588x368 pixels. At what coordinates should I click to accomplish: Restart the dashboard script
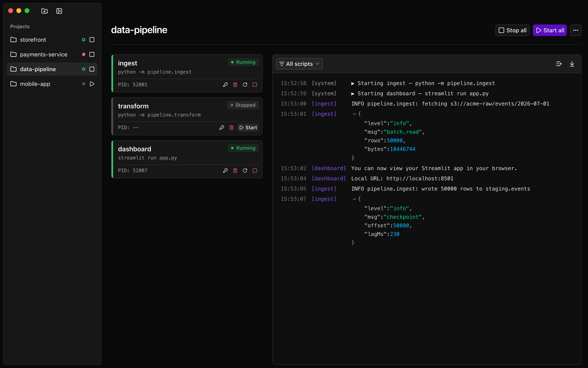(245, 171)
